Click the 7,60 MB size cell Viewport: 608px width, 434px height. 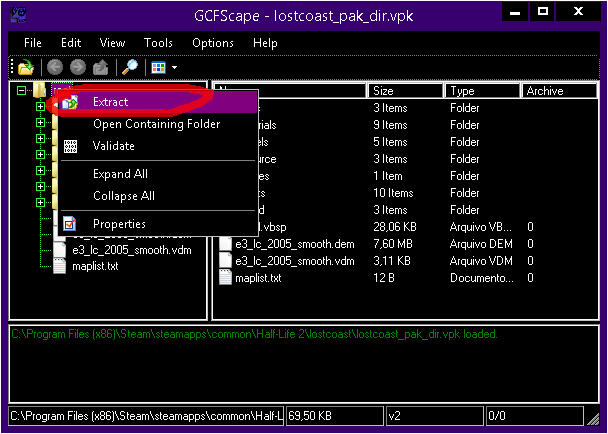(x=393, y=244)
